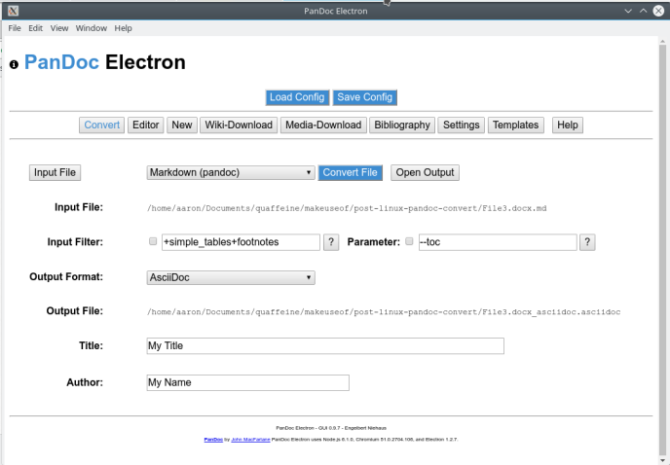Screen dimensions: 670x465
Task: Click the Input Filter help question button
Action: tap(330, 242)
